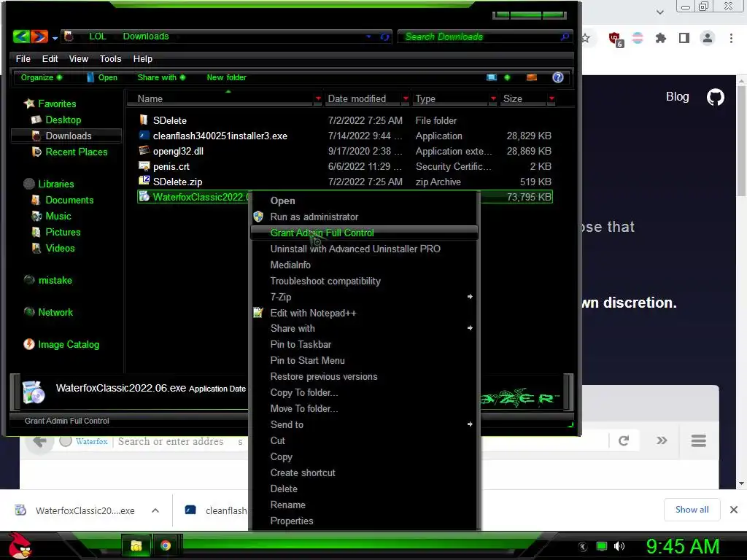Click the Blog link on the webpage

click(677, 97)
